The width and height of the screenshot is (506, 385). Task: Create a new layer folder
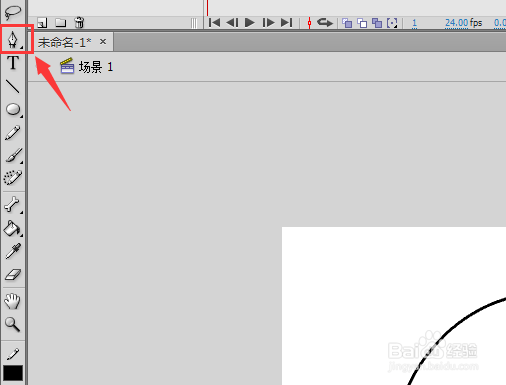click(x=61, y=23)
